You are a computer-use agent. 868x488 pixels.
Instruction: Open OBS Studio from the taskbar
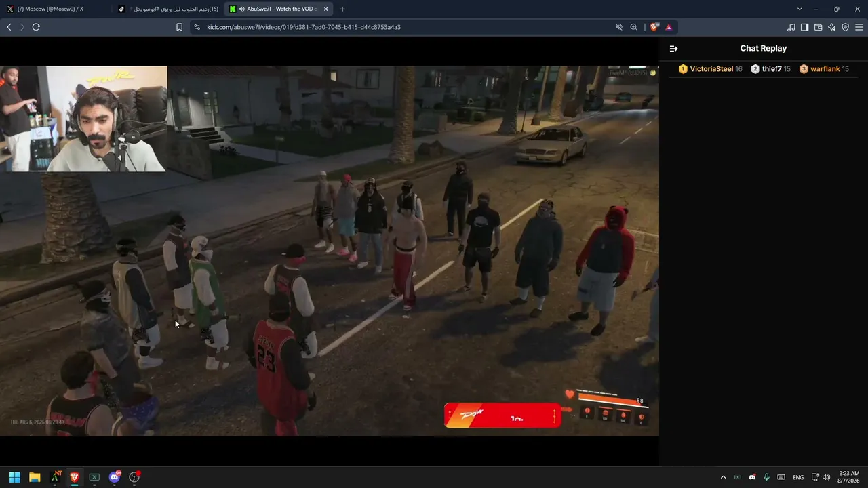coord(134,477)
